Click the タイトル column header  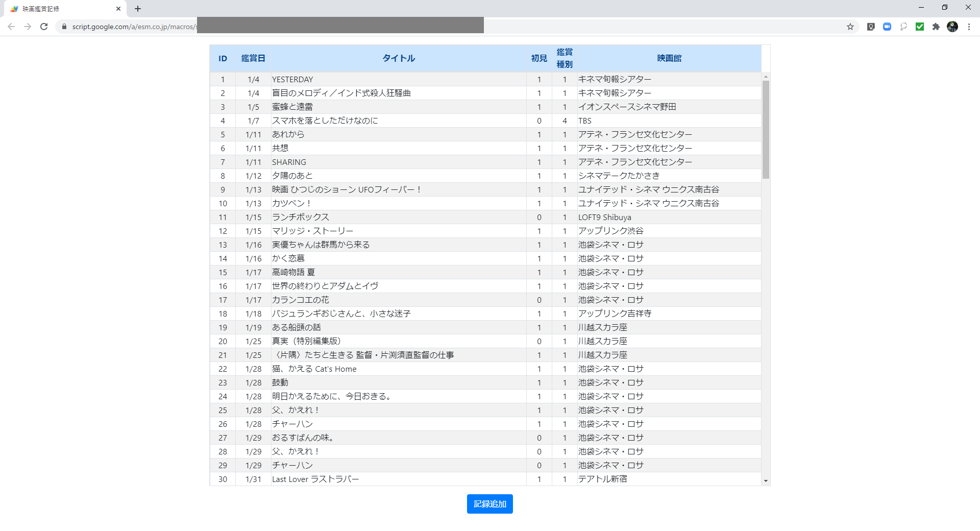pos(398,58)
